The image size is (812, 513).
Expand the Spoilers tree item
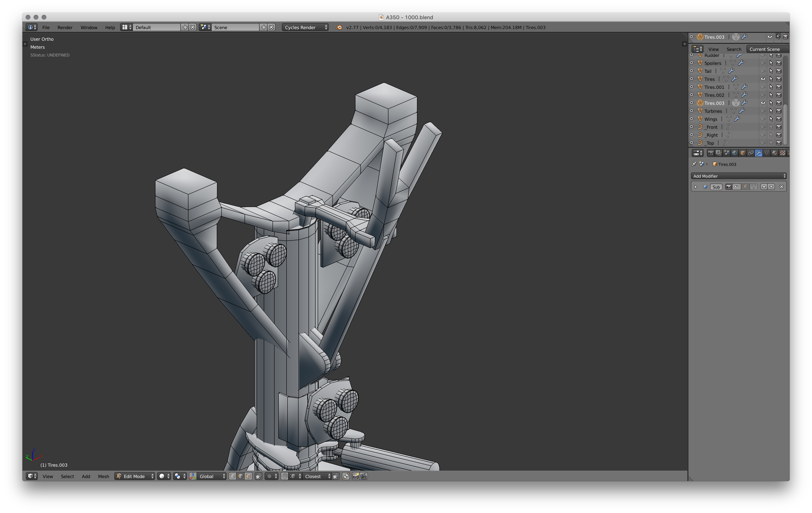[692, 63]
